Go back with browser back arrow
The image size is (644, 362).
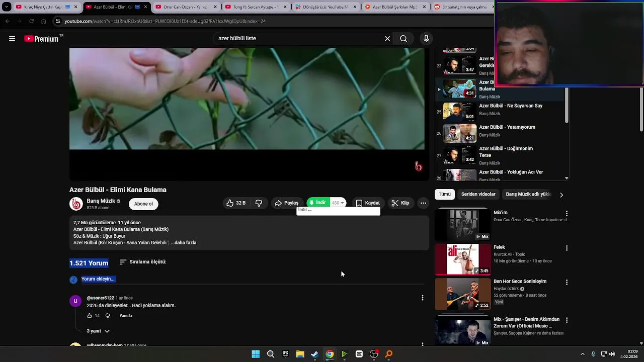[x=7, y=21]
